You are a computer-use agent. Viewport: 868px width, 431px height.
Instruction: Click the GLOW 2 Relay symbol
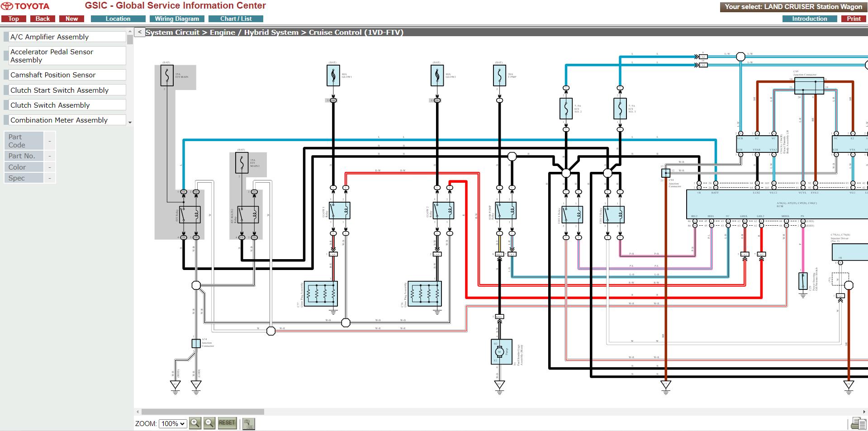[443, 211]
